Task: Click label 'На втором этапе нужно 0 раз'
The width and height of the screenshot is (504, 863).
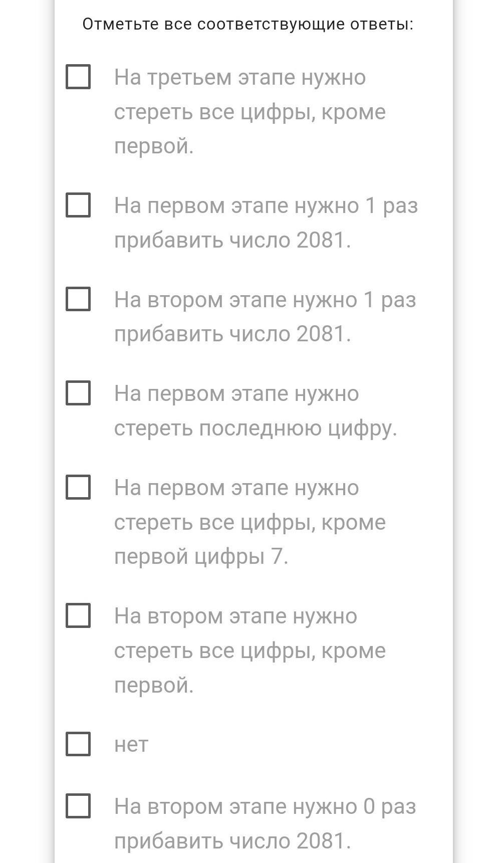Action: (x=265, y=807)
